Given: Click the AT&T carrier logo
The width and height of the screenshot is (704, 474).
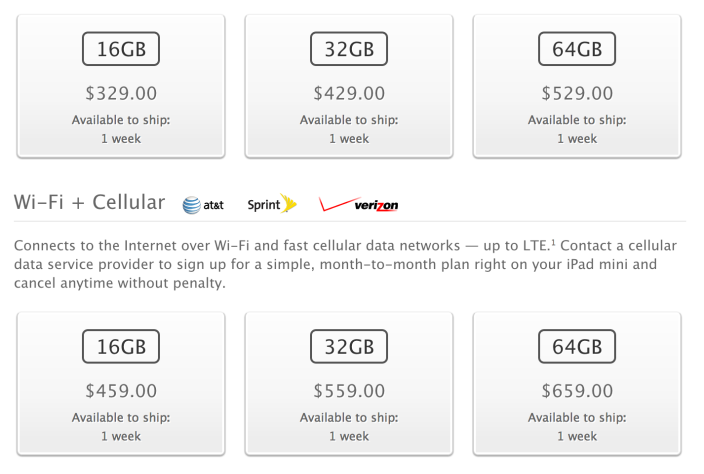Looking at the screenshot, I should click(204, 205).
